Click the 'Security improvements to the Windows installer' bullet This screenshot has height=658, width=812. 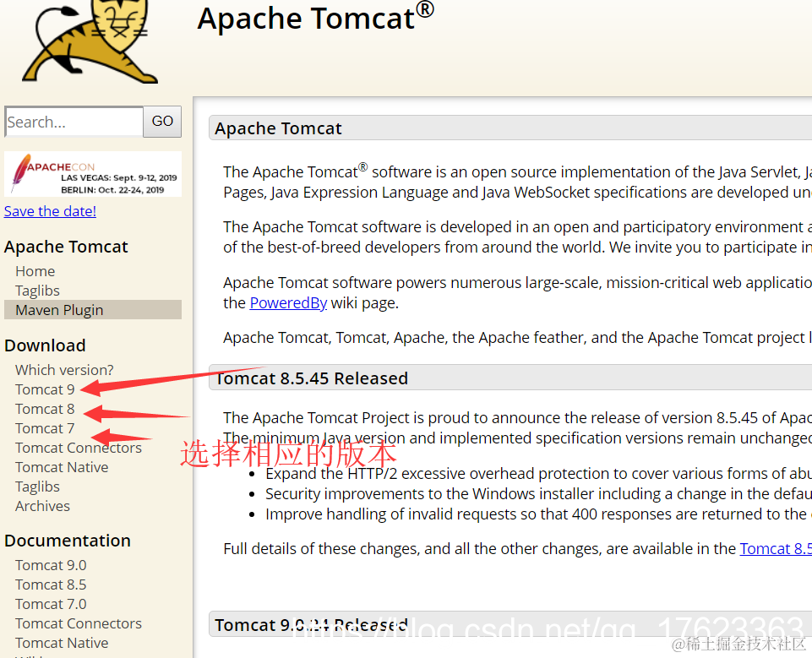[538, 494]
